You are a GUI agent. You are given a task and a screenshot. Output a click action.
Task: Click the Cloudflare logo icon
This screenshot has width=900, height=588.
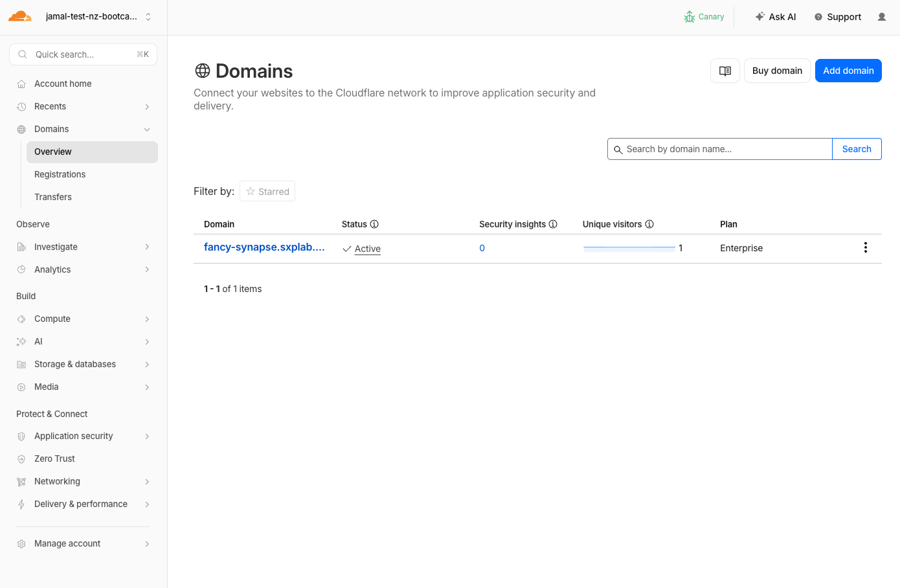19,17
